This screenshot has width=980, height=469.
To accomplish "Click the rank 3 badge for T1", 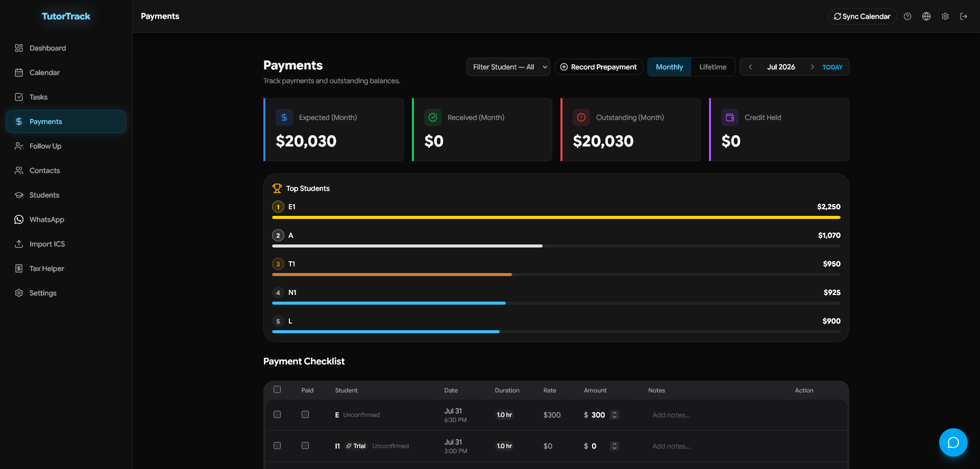I will [x=278, y=264].
